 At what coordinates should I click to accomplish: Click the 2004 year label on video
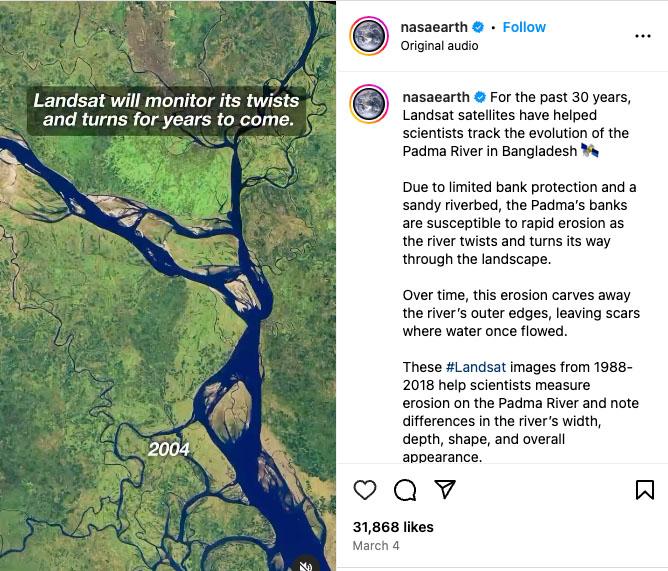[169, 450]
